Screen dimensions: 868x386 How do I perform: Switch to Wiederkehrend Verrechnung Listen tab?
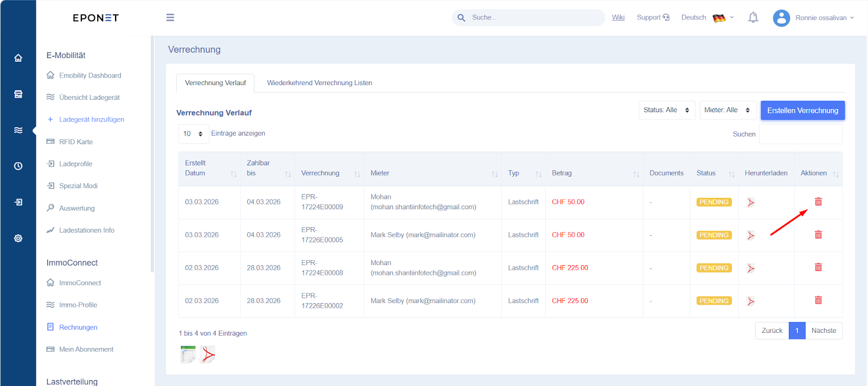tap(319, 83)
